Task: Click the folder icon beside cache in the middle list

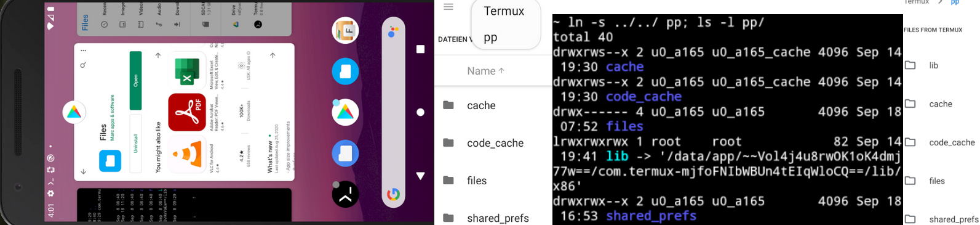Action: [448, 105]
